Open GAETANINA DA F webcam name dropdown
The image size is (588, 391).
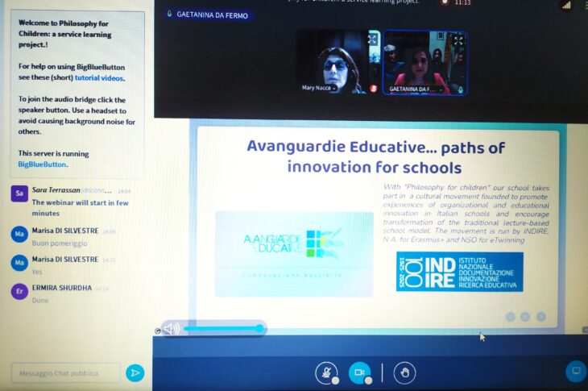(x=416, y=89)
